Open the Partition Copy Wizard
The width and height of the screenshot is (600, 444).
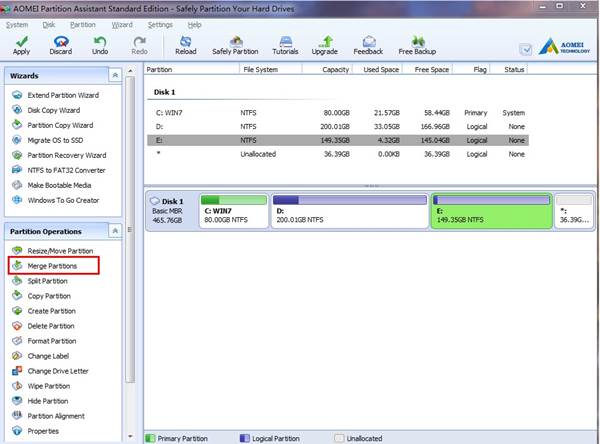[x=53, y=125]
